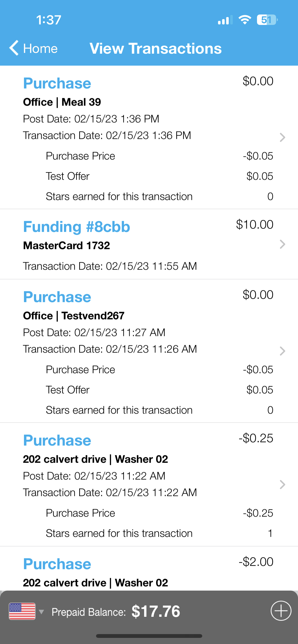Tap the Prepaid Balance $17.76 amount

pos(156,611)
